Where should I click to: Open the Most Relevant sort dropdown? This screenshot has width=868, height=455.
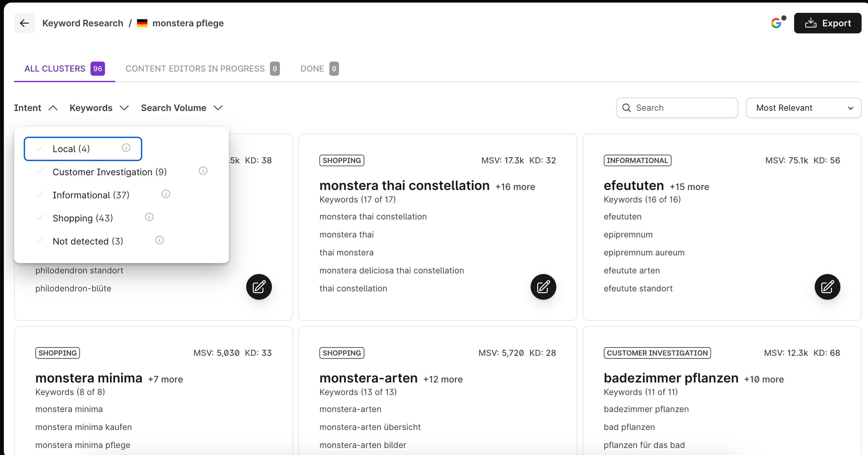click(803, 108)
